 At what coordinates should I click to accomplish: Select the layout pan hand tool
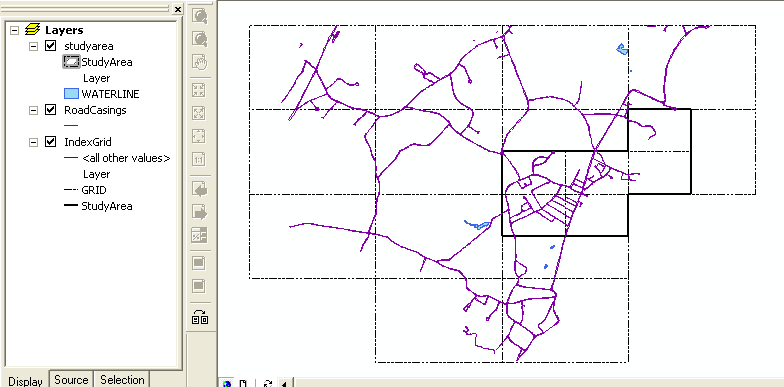click(x=200, y=62)
